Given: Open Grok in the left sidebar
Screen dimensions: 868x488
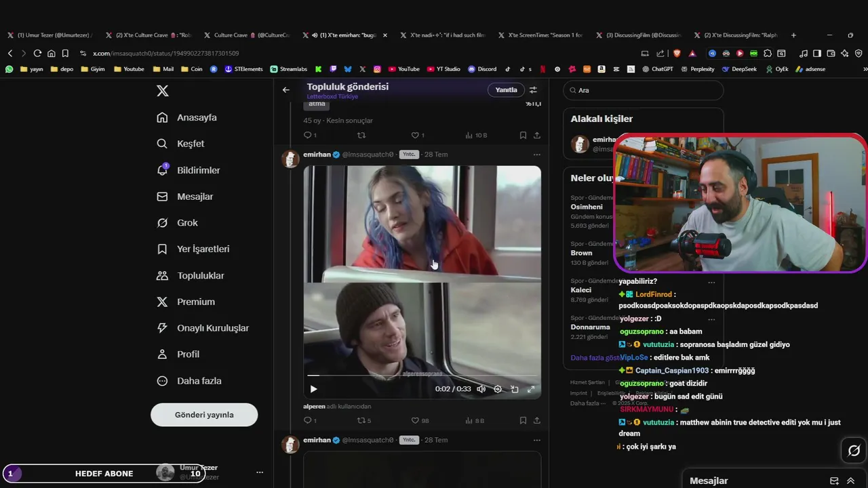Looking at the screenshot, I should [x=177, y=223].
